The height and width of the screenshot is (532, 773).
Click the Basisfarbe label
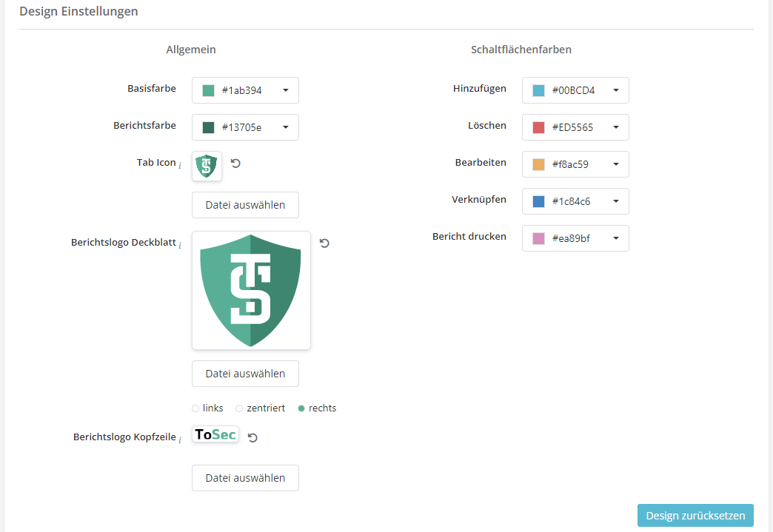[152, 89]
